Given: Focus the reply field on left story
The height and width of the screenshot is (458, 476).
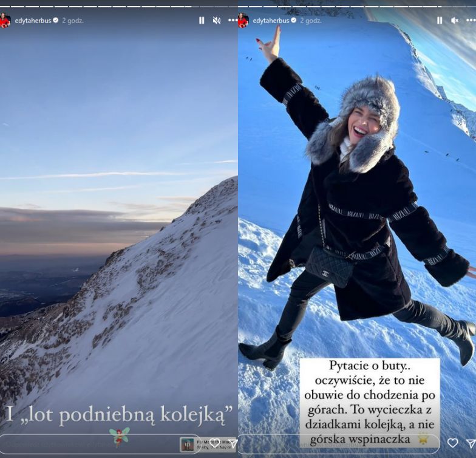Looking at the screenshot, I should 100,444.
